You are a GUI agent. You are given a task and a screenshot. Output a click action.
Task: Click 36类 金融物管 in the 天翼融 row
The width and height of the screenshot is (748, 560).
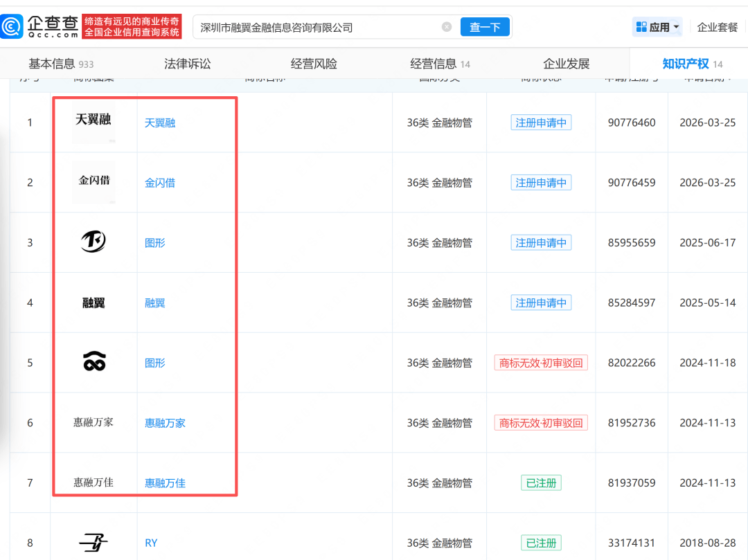click(439, 123)
